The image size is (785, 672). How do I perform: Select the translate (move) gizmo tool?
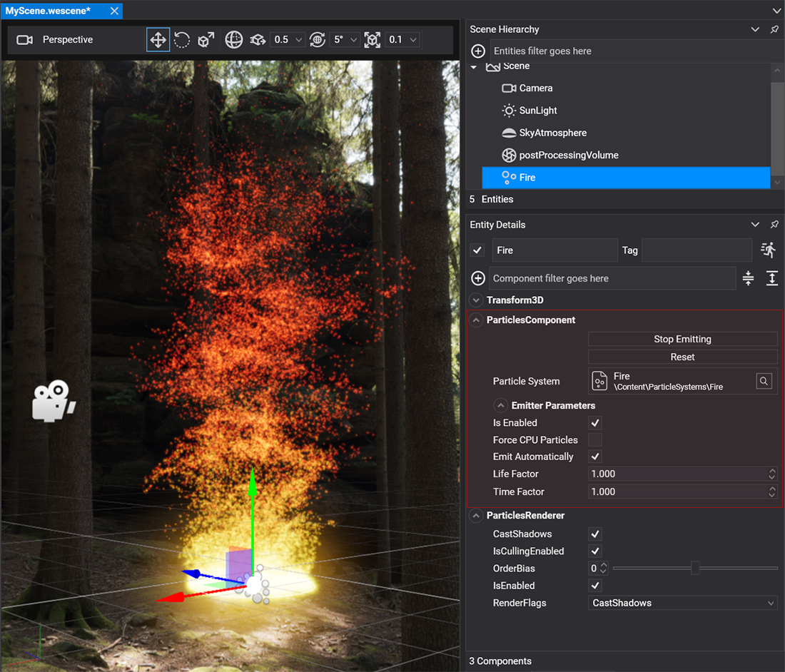158,40
